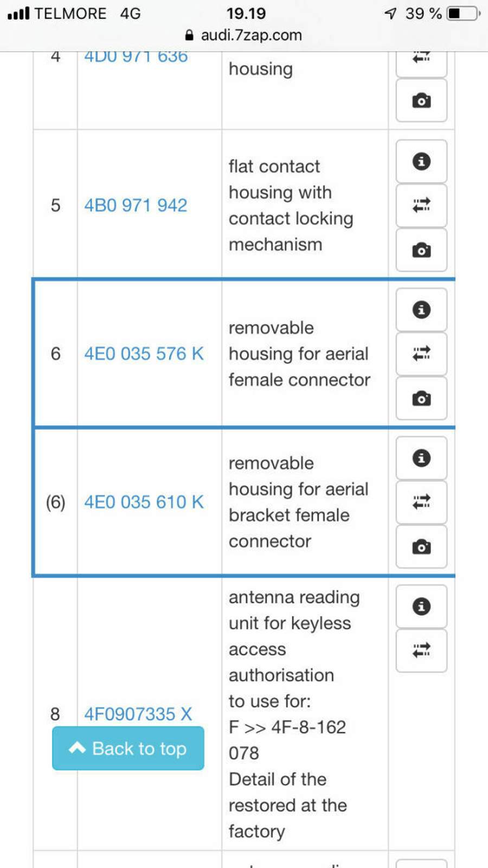The width and height of the screenshot is (488, 868).
Task: Show replacements for 4E0 035 576 K
Action: point(421,354)
